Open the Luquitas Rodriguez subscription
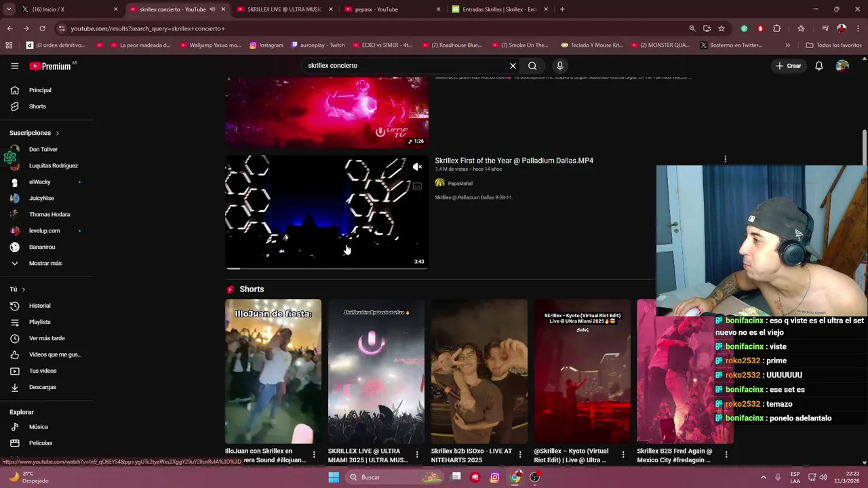 [x=53, y=165]
